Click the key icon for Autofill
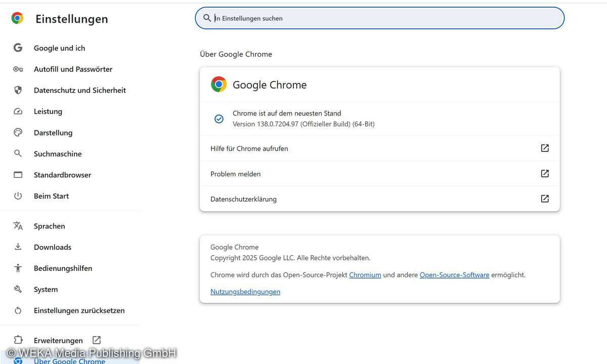607x364 pixels. tap(18, 69)
